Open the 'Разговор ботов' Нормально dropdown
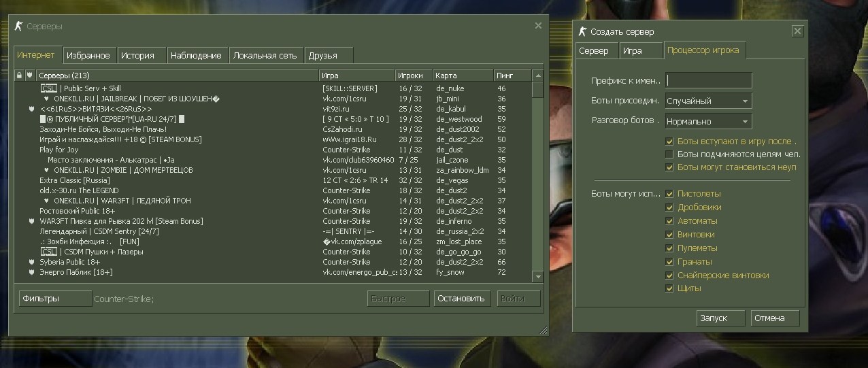 [x=708, y=121]
